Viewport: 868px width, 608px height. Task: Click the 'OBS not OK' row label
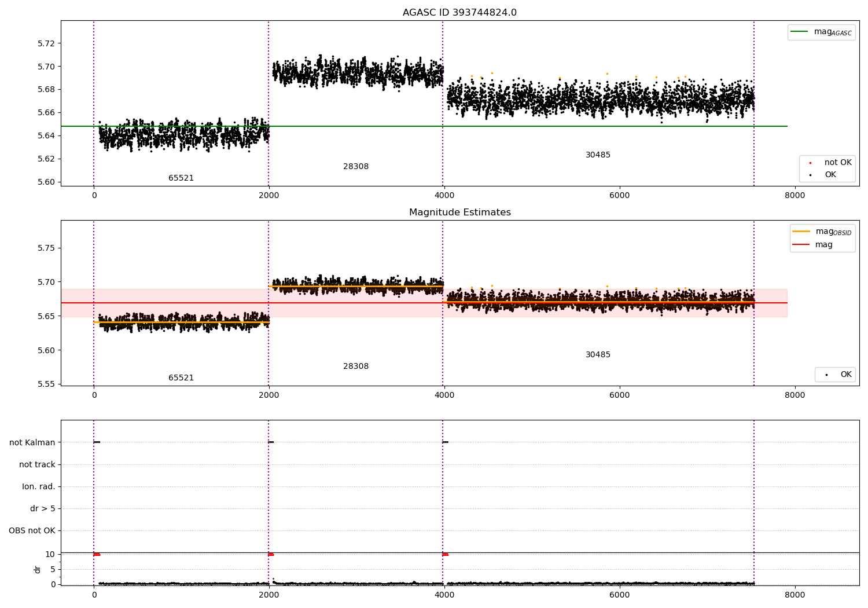tap(32, 531)
